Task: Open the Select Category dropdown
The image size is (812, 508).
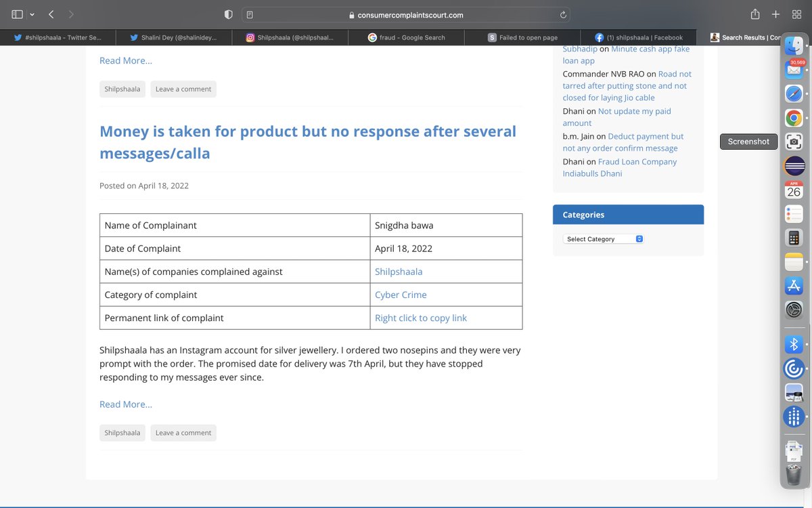Action: (603, 239)
